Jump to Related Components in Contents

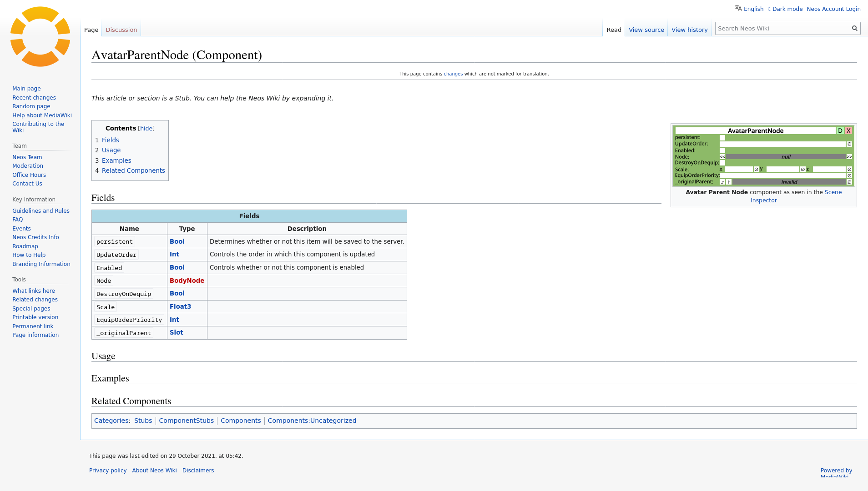pos(133,170)
